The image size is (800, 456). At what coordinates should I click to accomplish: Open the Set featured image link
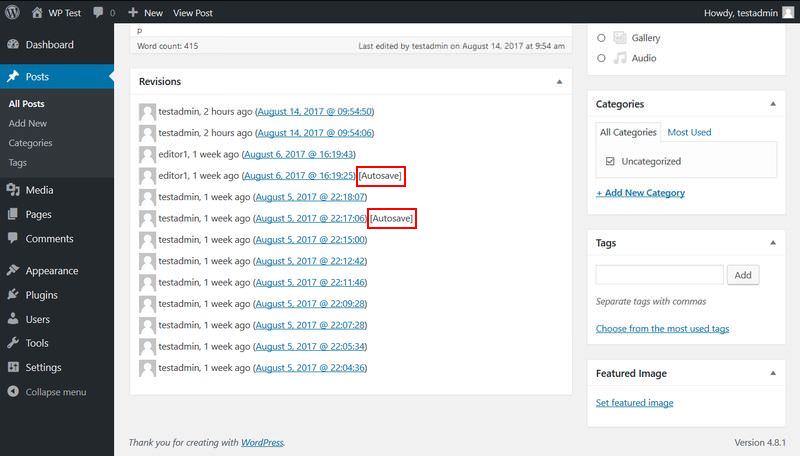[x=634, y=403]
